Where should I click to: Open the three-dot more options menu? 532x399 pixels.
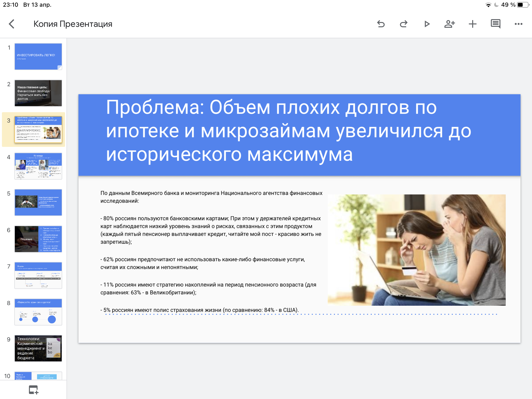(518, 24)
